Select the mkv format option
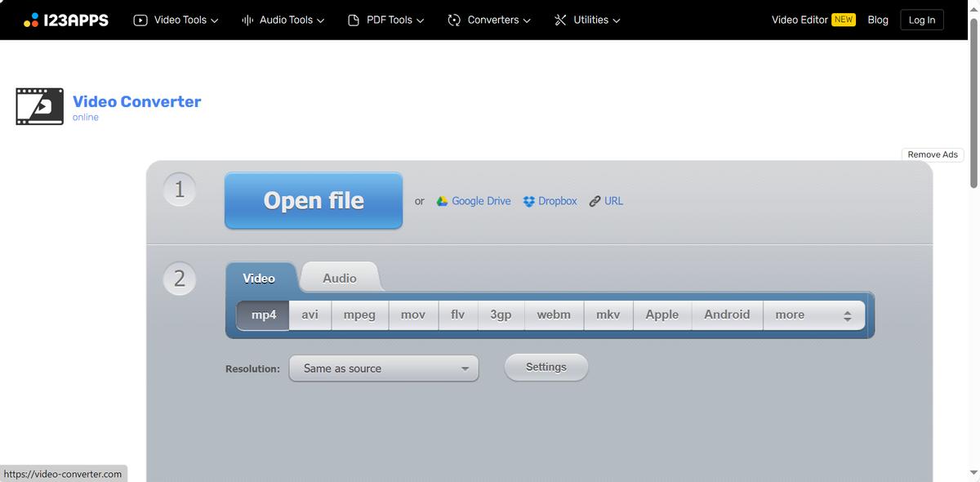980x482 pixels. (x=608, y=315)
